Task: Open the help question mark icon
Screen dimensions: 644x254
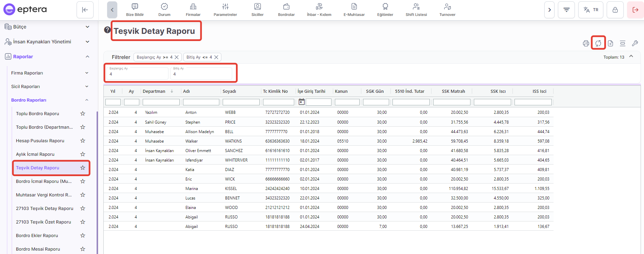Action: tap(107, 30)
